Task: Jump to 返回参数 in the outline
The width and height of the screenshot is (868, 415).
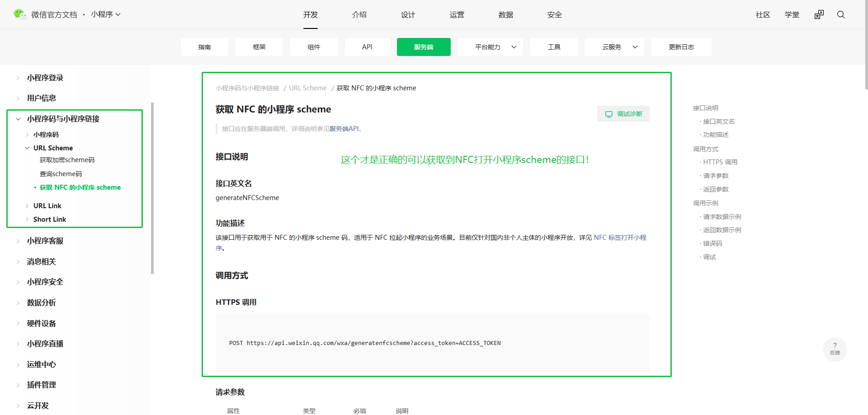Action: tap(716, 189)
